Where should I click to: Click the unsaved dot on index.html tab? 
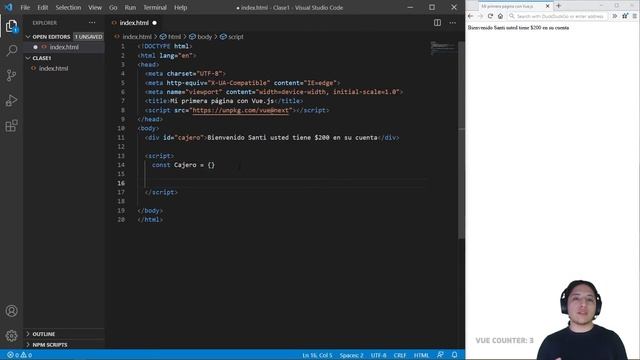pyautogui.click(x=155, y=23)
